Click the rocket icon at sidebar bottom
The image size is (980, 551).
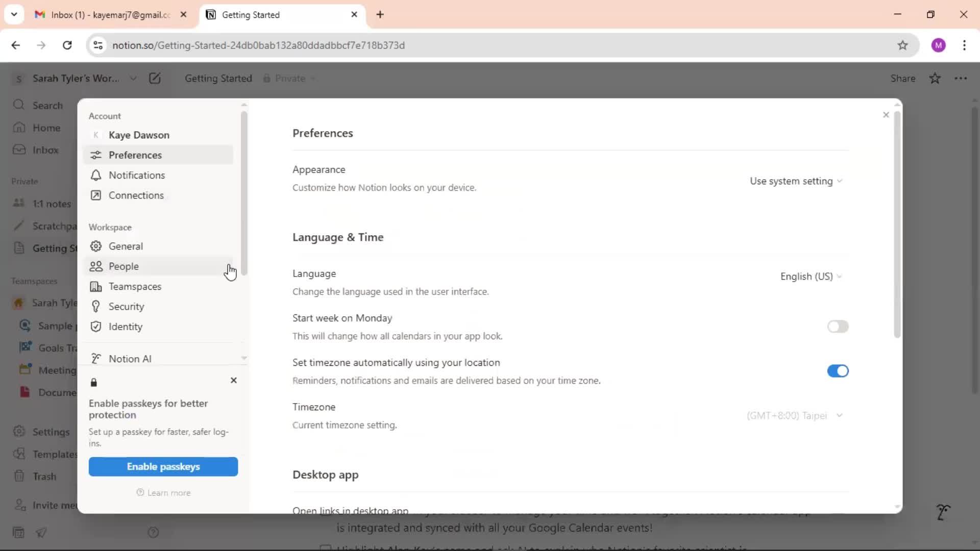[x=41, y=533]
